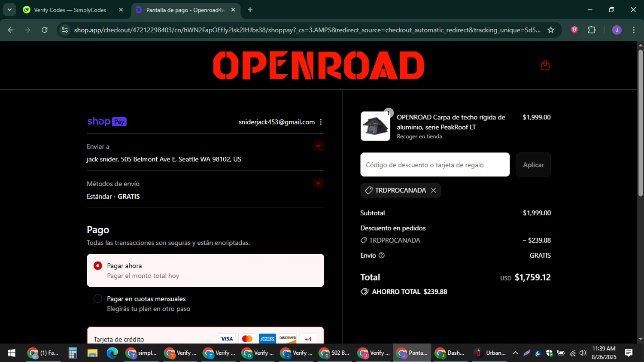Viewport: 644px width, 362px height.
Task: Open Calculator from the taskbar
Action: 73,353
